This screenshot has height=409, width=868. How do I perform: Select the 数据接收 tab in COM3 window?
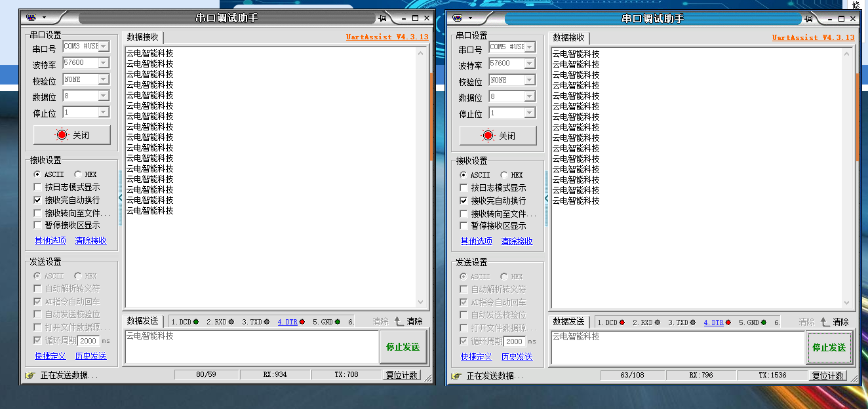coord(142,37)
